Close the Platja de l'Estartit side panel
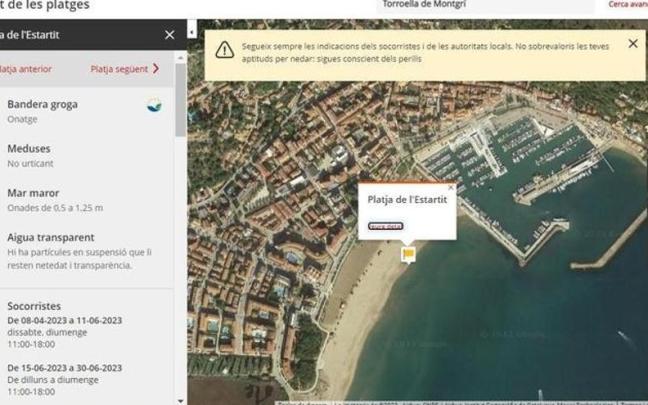648x405 pixels. click(x=169, y=35)
